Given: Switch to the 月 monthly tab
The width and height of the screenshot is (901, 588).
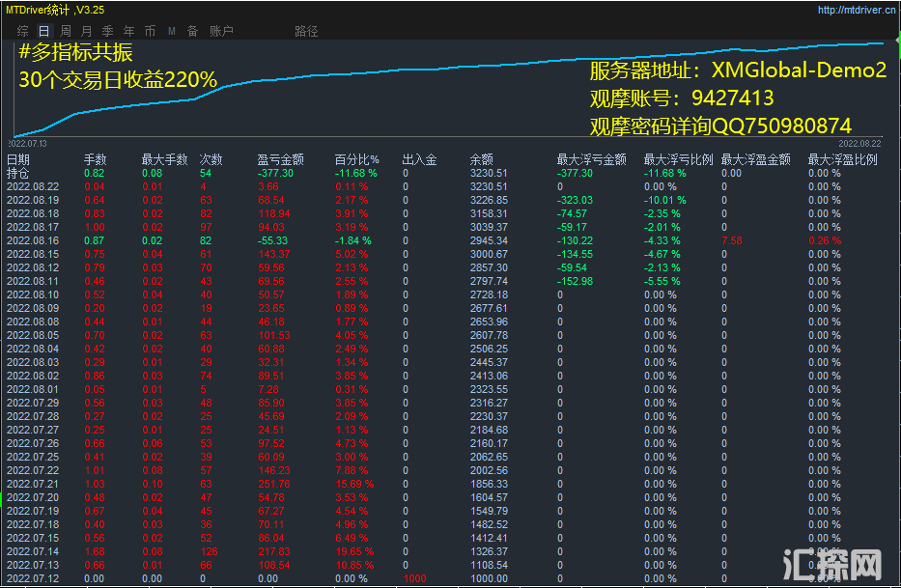Looking at the screenshot, I should pos(86,31).
